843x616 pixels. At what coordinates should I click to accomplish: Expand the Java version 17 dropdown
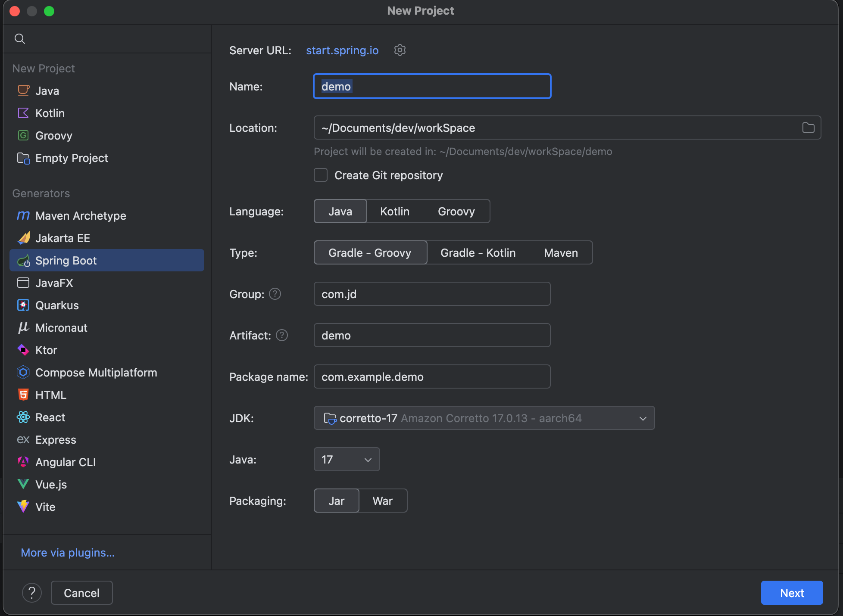pyautogui.click(x=347, y=460)
